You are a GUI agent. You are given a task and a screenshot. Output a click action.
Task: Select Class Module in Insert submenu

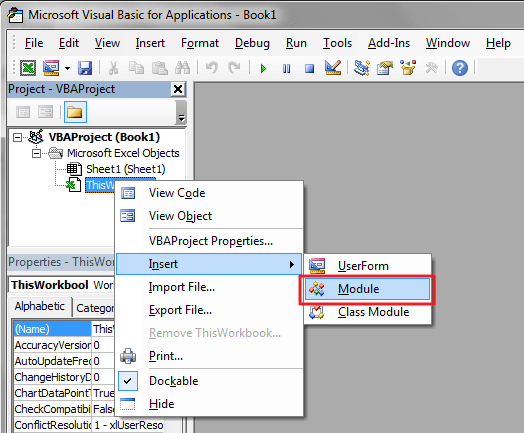tap(367, 312)
